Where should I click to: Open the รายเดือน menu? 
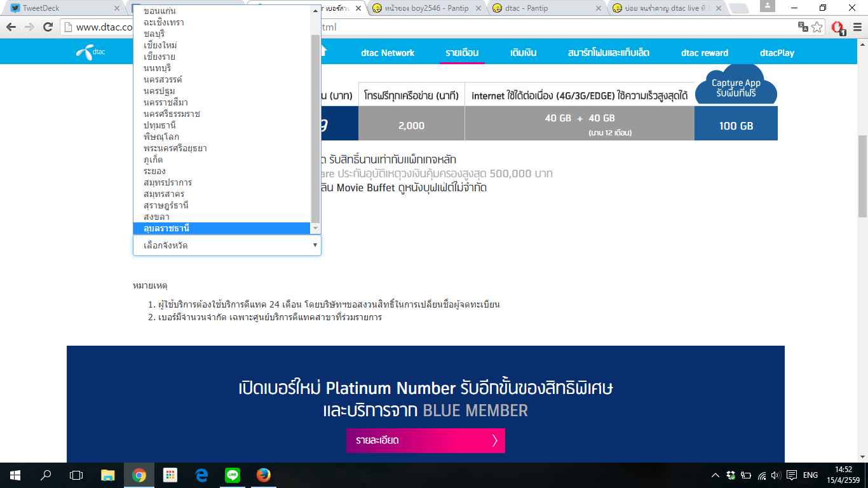462,53
